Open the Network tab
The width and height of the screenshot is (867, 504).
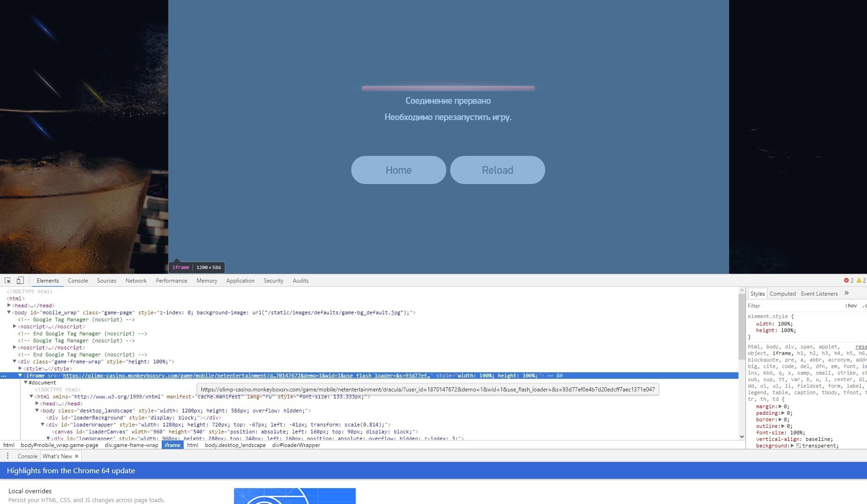136,281
